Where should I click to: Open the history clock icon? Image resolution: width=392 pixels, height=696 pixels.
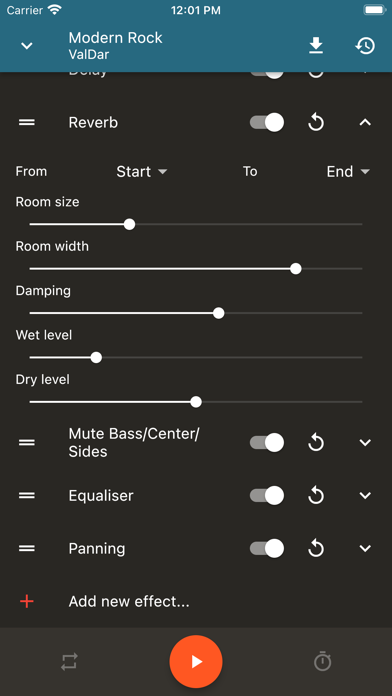(x=365, y=46)
